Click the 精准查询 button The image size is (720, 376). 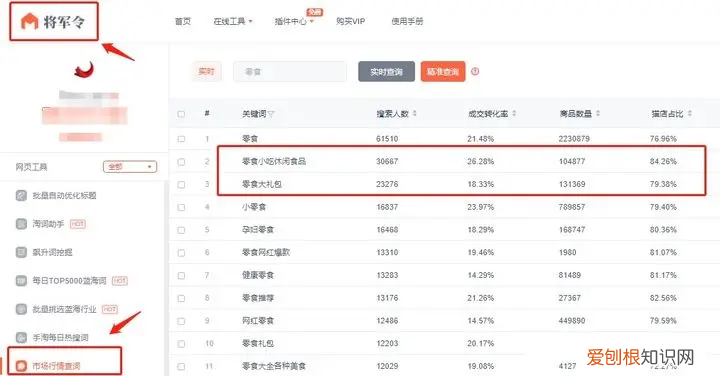(443, 72)
